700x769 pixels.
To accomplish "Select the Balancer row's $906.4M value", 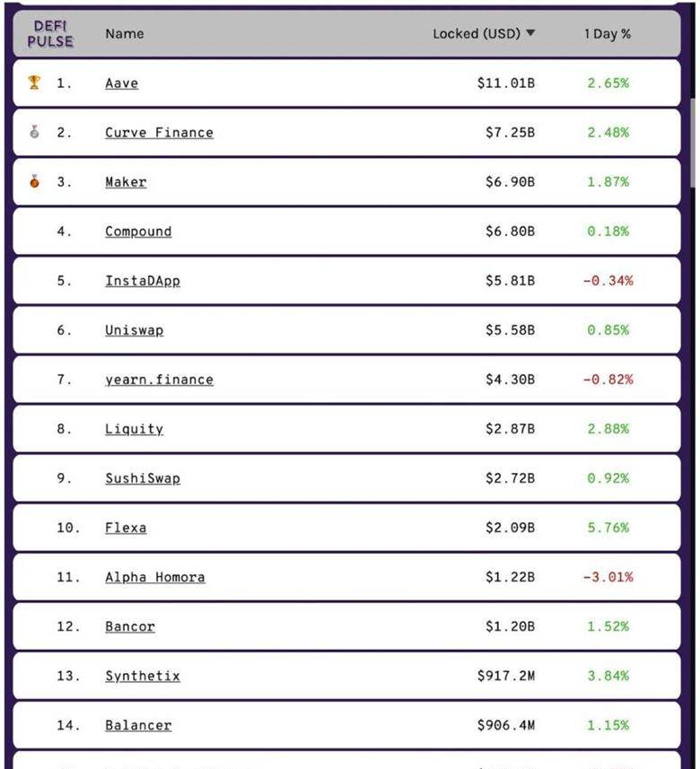I will point(506,725).
